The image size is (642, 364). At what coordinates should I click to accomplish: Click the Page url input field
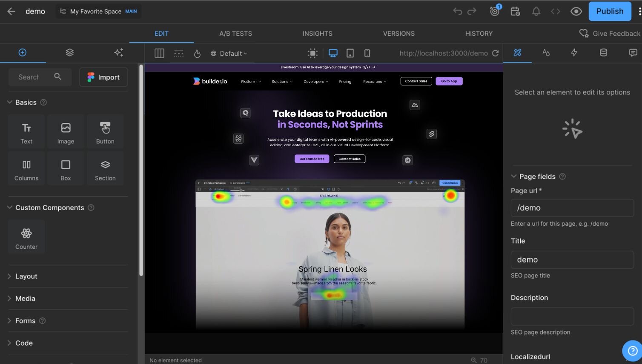(x=572, y=208)
